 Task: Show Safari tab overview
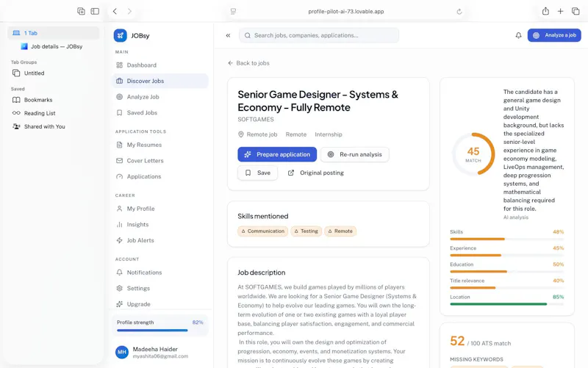tap(576, 11)
